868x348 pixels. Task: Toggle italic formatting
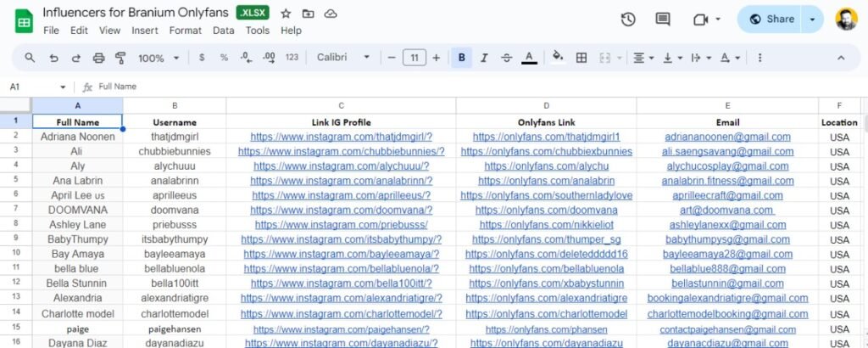pos(484,58)
